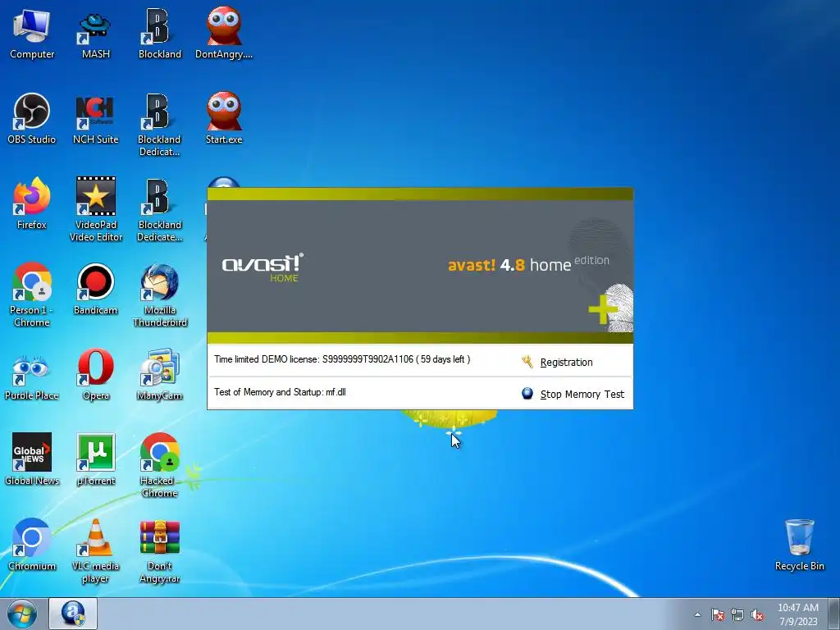Open the Action Center flag icon

pyautogui.click(x=718, y=614)
